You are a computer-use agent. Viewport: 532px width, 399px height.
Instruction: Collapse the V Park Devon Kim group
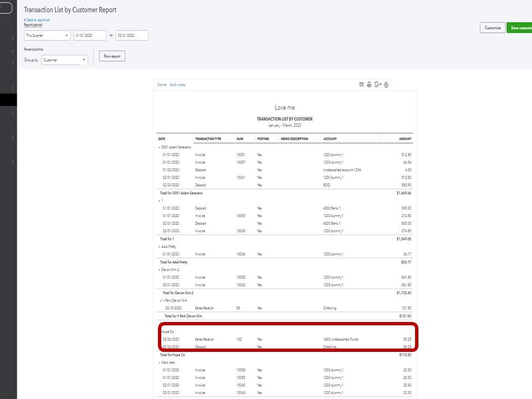tap(161, 300)
